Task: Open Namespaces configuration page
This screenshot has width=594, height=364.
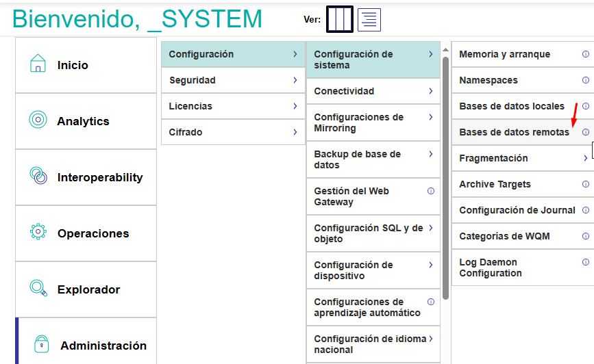Action: [488, 80]
